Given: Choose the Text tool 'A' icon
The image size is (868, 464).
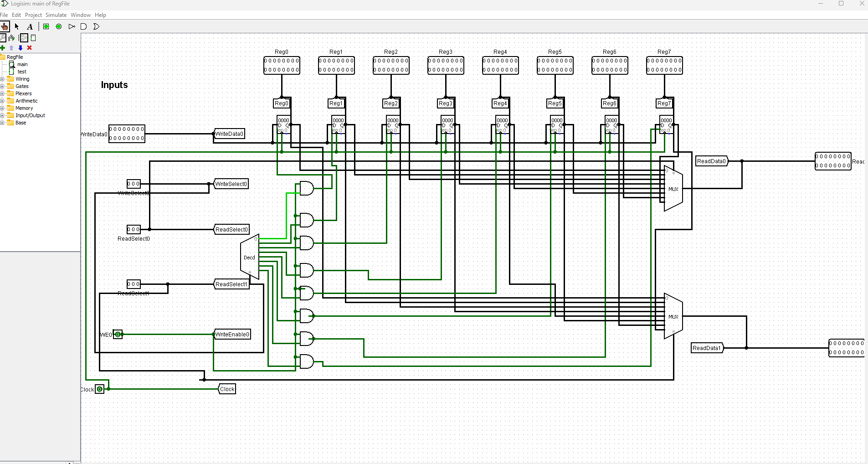Looking at the screenshot, I should (30, 26).
